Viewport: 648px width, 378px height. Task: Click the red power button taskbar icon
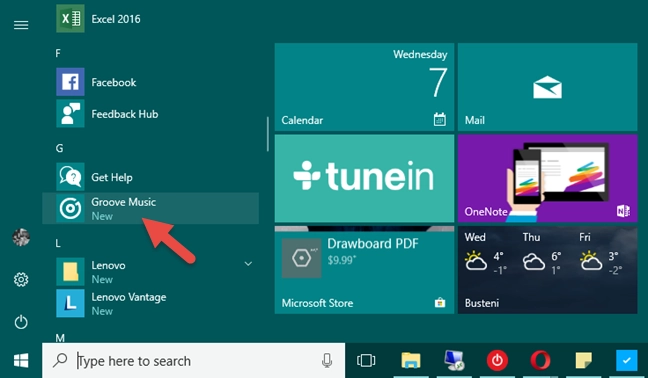497,361
